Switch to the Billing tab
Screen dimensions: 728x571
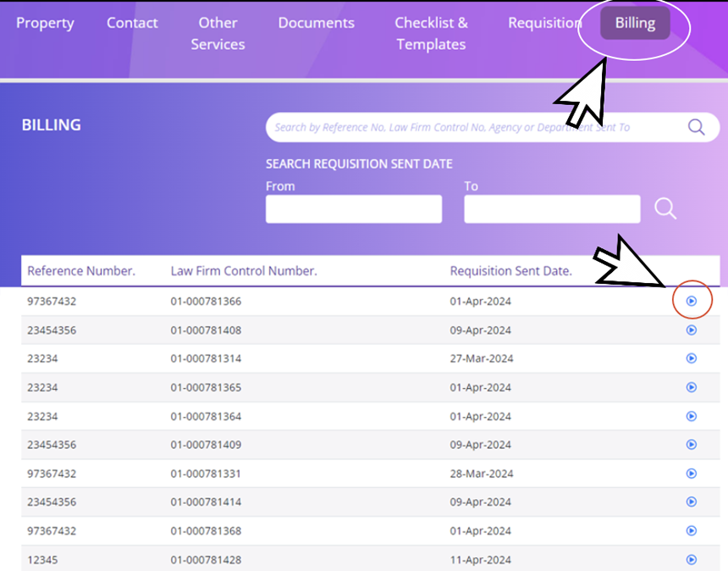(635, 23)
